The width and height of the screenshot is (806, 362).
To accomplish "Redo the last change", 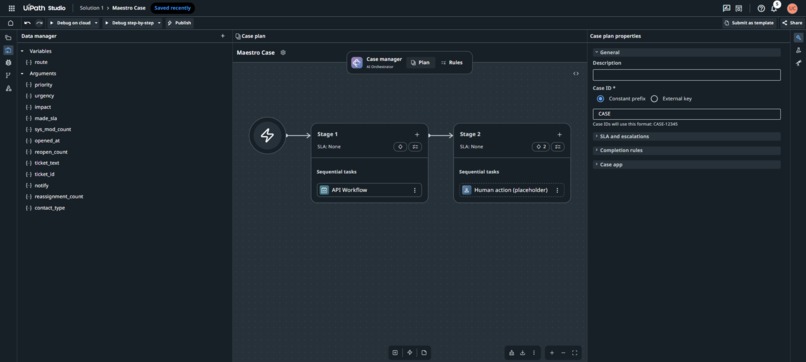I will pyautogui.click(x=39, y=23).
